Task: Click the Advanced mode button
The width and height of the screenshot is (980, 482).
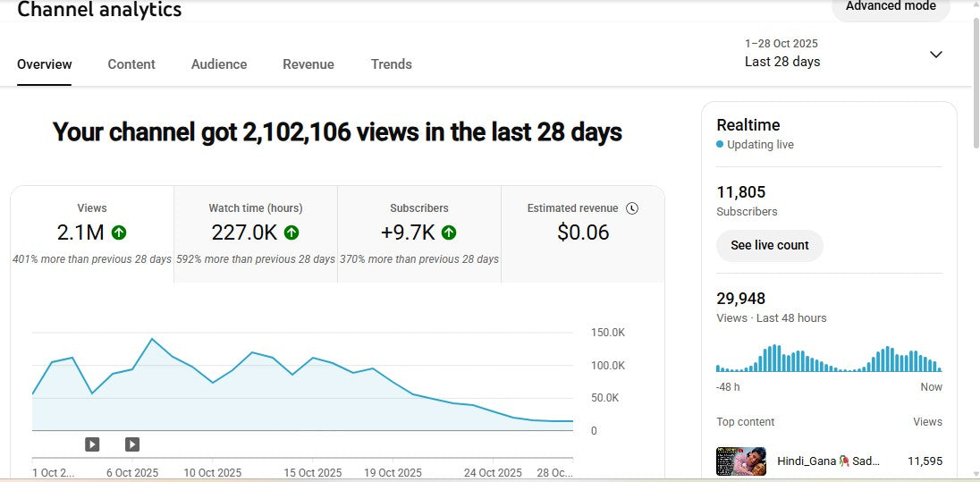Action: coord(891,7)
